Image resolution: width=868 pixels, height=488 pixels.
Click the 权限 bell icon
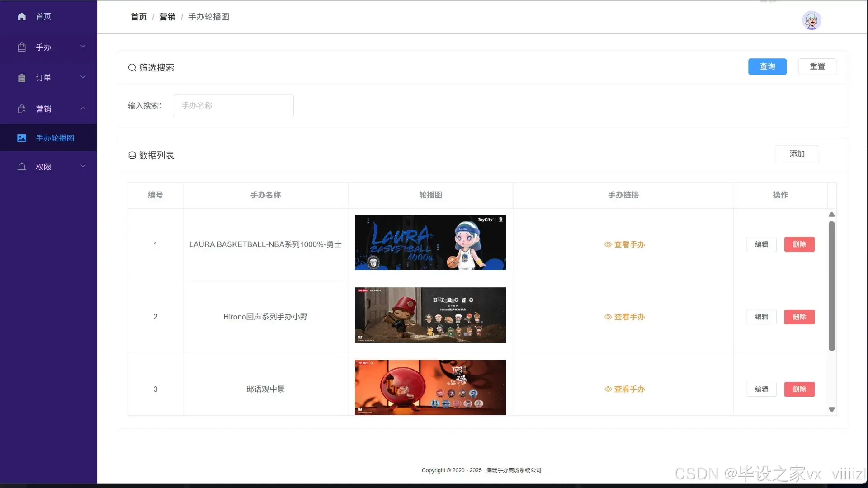click(x=22, y=167)
